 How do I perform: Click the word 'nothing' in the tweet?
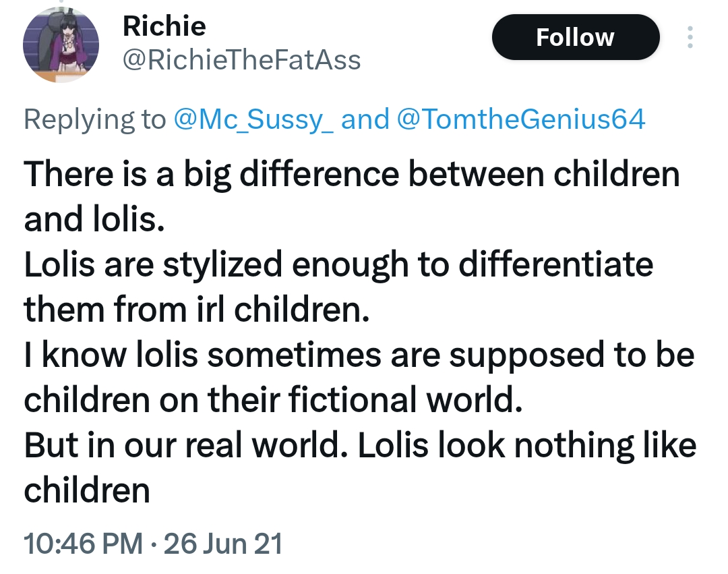pos(574,447)
